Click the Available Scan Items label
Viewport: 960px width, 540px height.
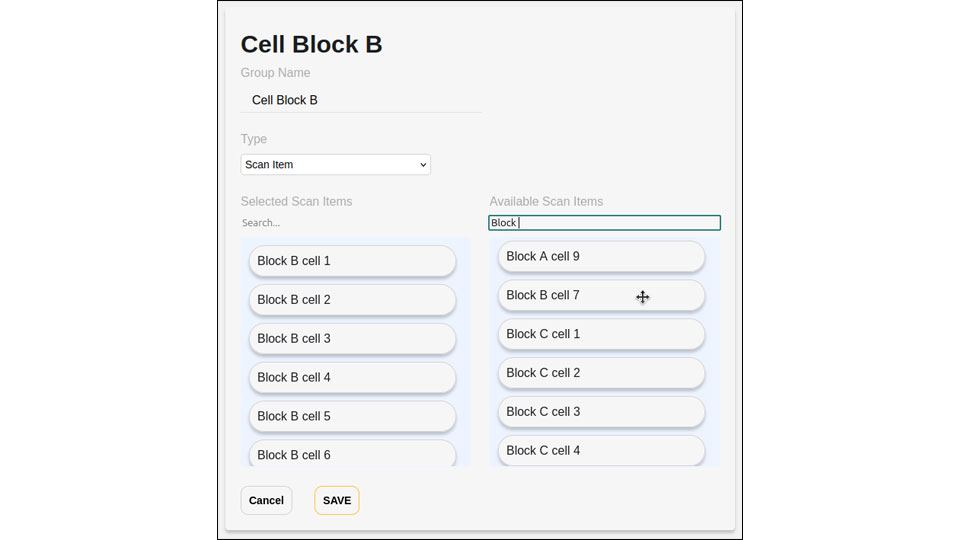tap(546, 202)
